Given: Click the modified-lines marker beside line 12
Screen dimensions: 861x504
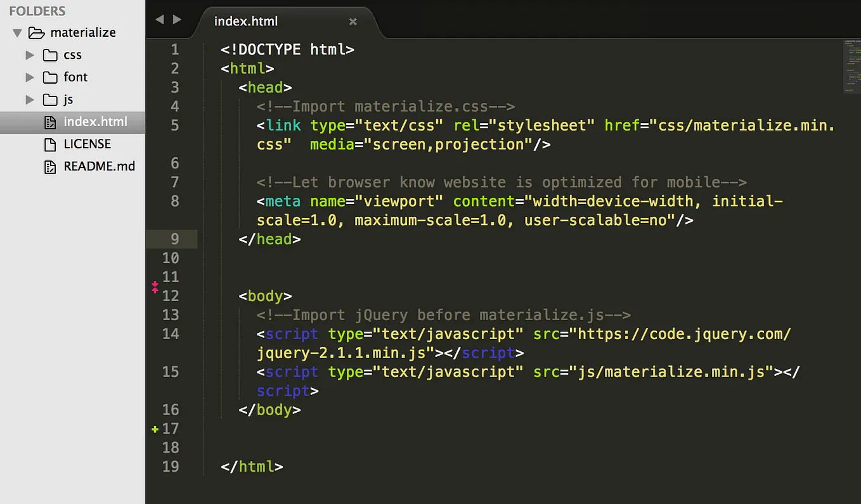Looking at the screenshot, I should (x=154, y=287).
